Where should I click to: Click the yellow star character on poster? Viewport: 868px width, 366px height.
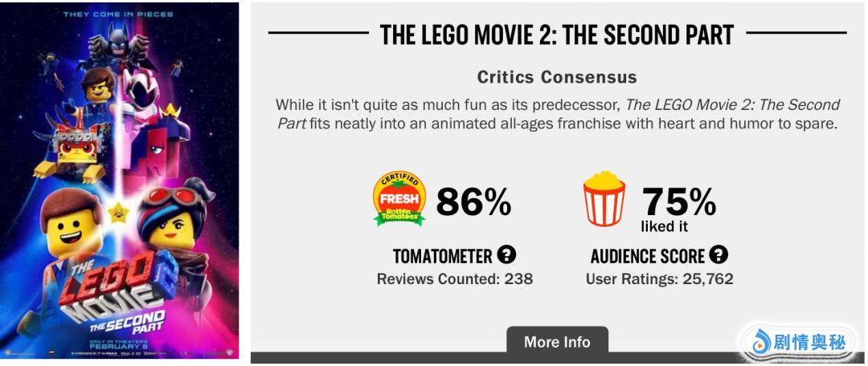coord(119,212)
